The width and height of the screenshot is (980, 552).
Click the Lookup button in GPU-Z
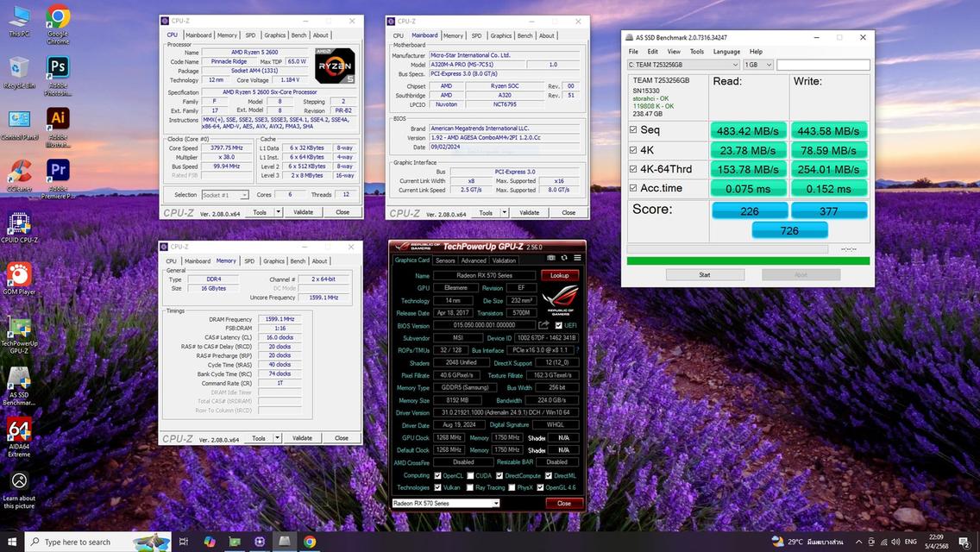click(559, 275)
